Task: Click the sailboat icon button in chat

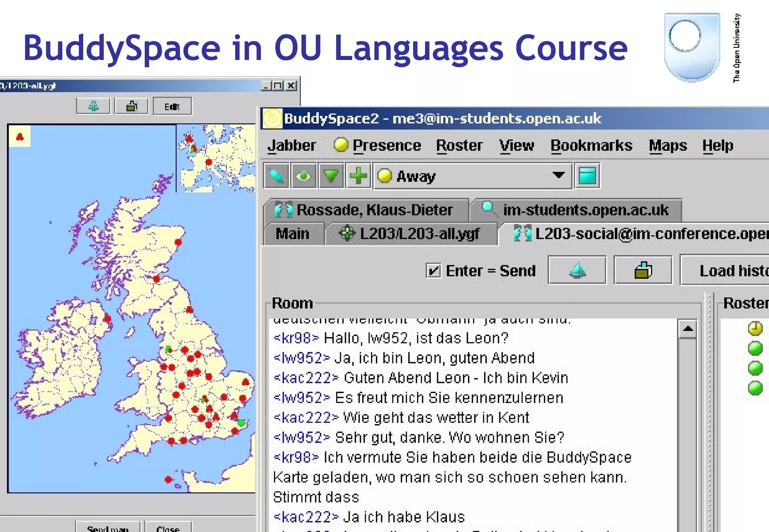Action: (577, 270)
